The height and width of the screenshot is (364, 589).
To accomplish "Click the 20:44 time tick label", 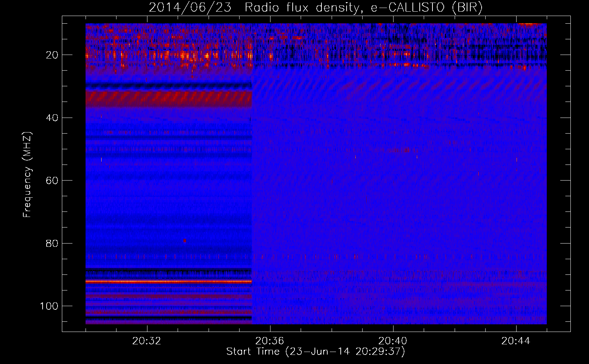I will coord(516,341).
